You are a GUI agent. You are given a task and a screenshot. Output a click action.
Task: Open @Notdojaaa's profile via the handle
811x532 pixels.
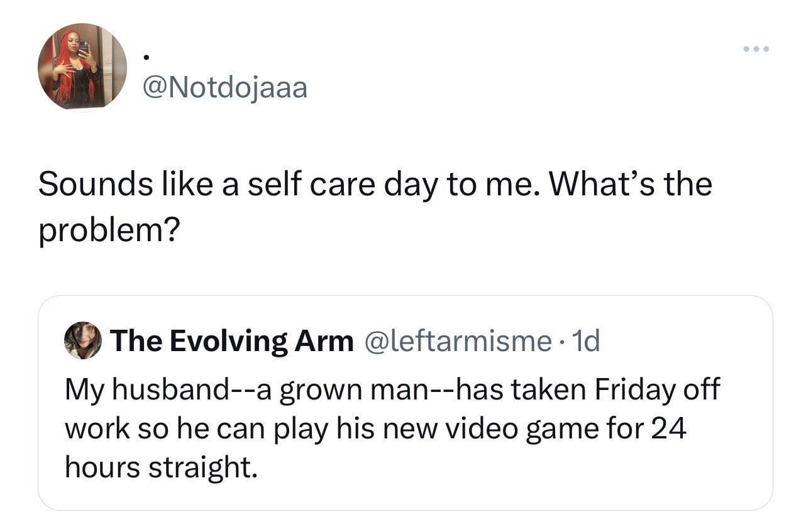(223, 87)
